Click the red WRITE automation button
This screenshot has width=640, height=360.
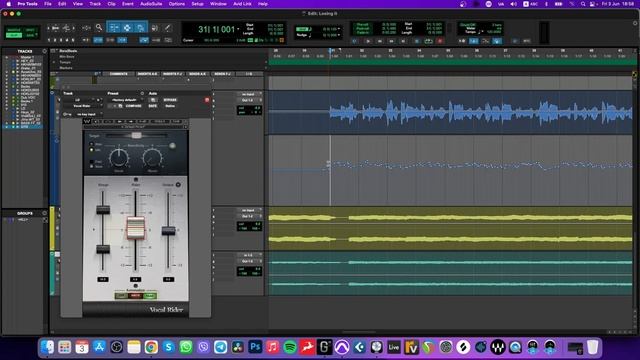coord(136,296)
